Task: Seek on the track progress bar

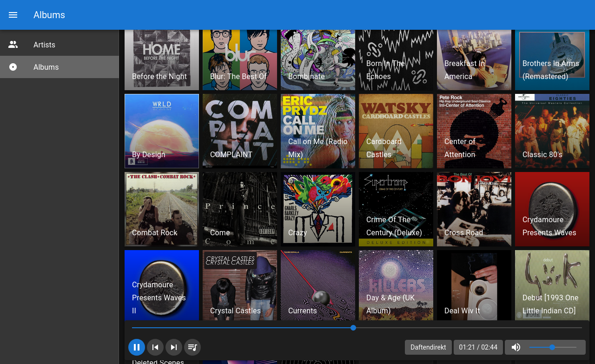Action: click(357, 328)
